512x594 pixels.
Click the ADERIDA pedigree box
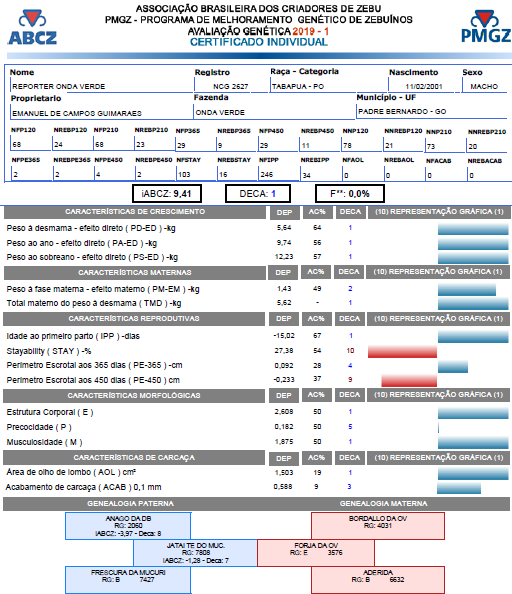coord(378,580)
